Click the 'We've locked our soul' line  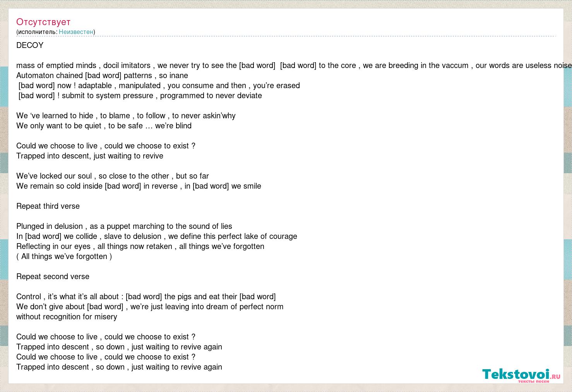point(113,176)
